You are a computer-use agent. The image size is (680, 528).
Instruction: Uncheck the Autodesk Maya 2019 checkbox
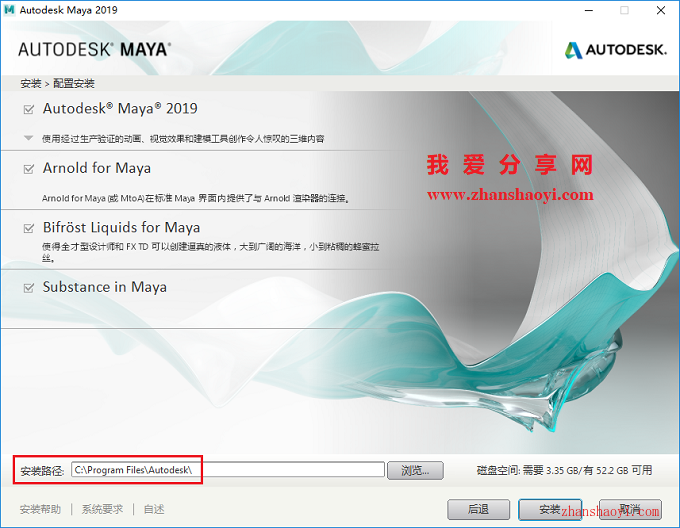(x=28, y=109)
